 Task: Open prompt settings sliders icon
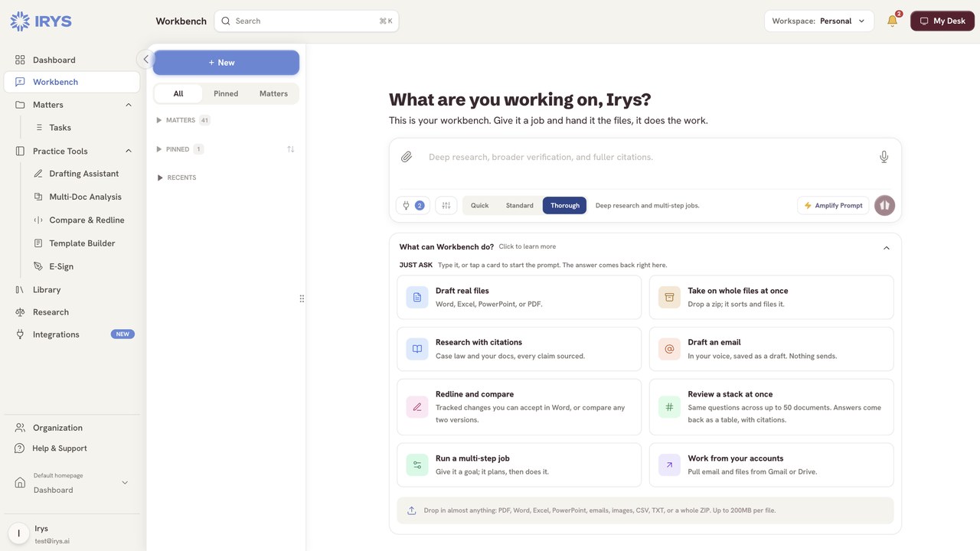tap(446, 206)
